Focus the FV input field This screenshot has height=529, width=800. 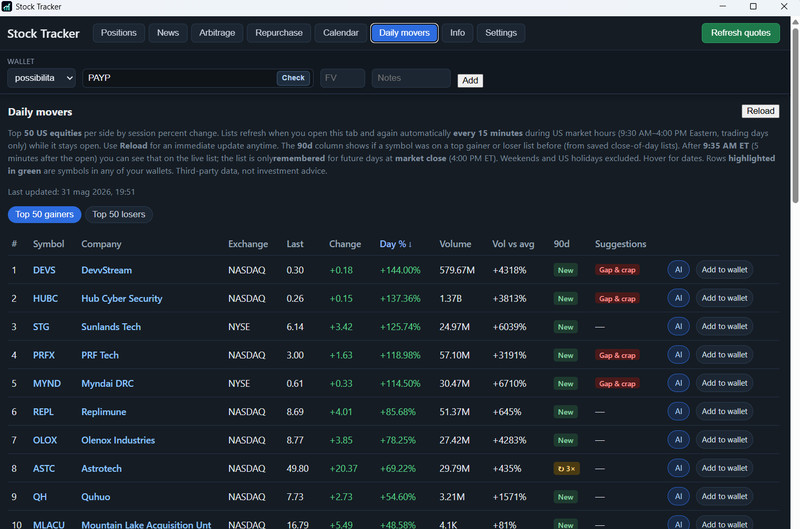tap(342, 78)
